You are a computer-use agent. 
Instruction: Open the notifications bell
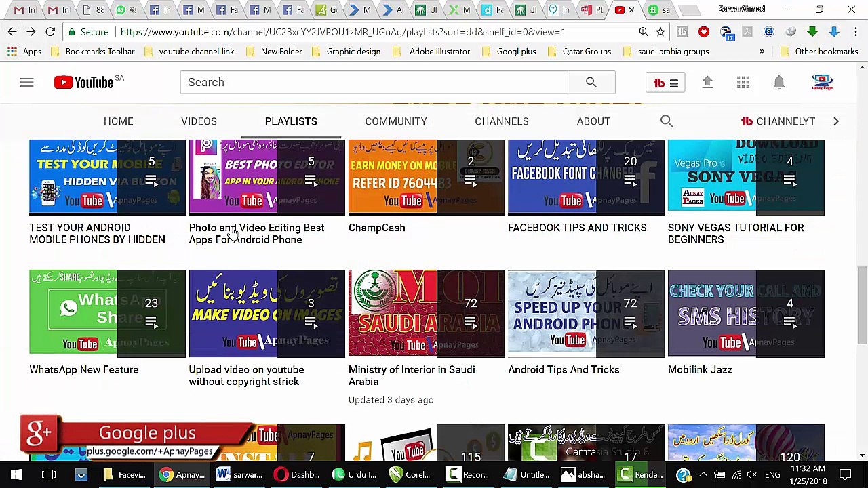click(x=779, y=82)
